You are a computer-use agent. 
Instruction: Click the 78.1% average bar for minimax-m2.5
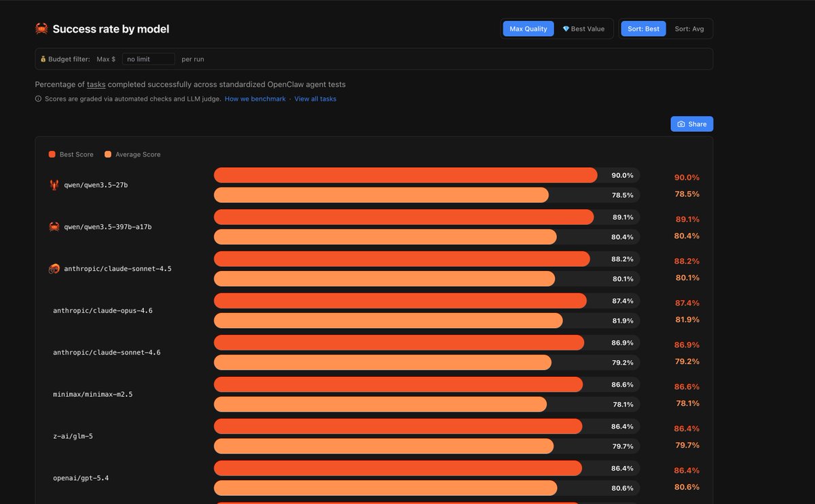(x=380, y=404)
